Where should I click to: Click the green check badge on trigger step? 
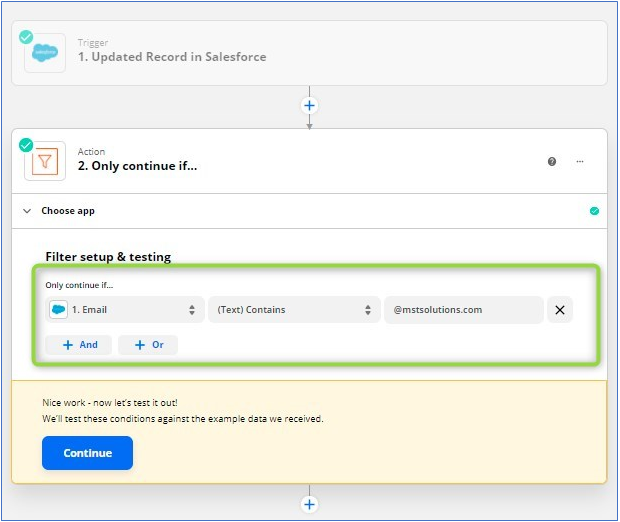26,37
